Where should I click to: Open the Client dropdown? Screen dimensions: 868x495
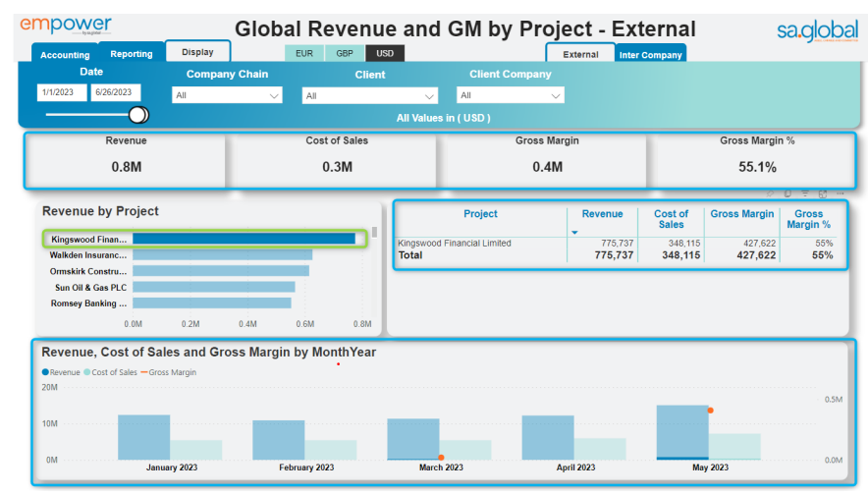pos(370,96)
